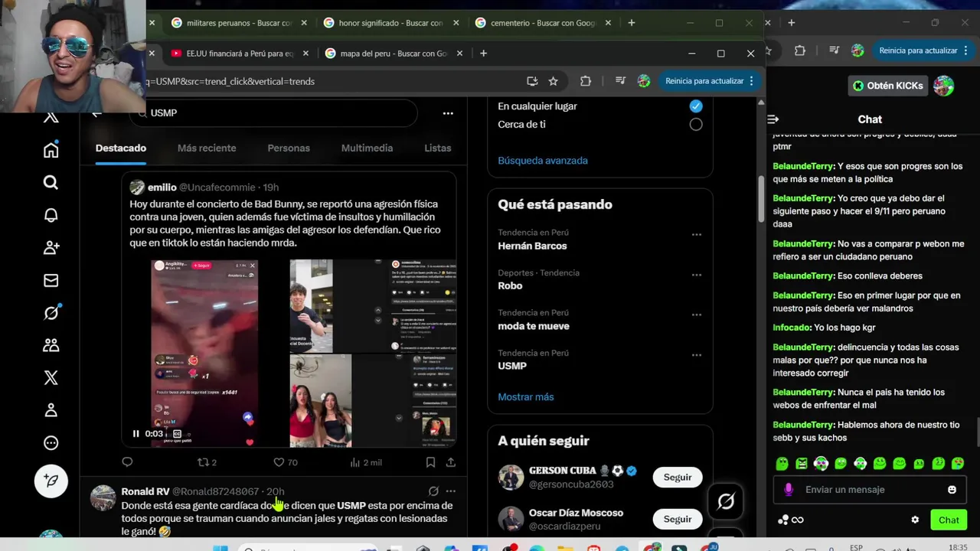Bookmark this page with the star icon
The width and height of the screenshot is (980, 551).
553,81
